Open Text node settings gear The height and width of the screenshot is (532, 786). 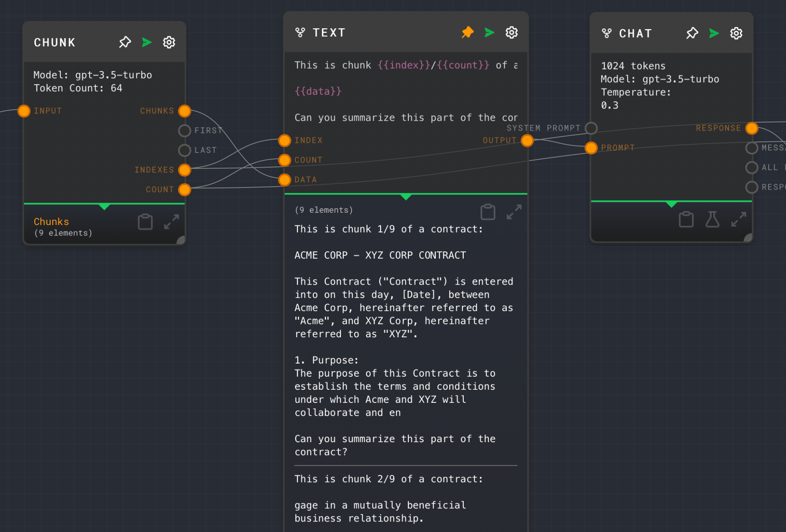point(512,33)
